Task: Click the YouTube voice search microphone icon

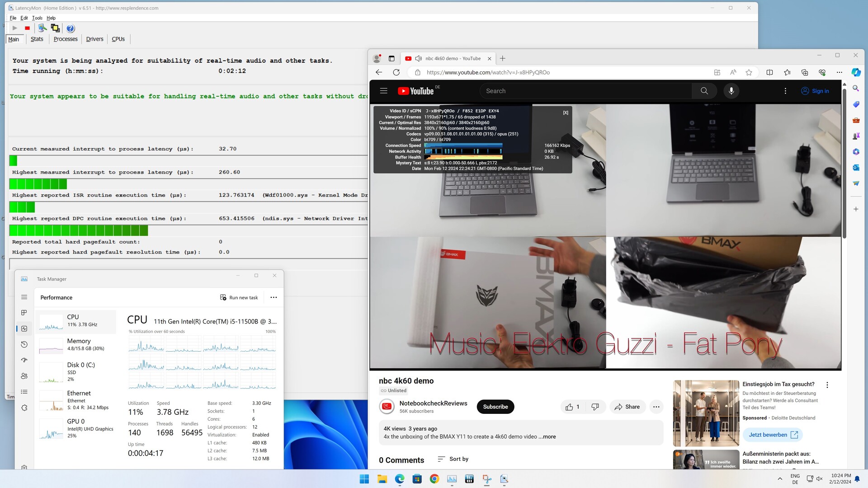Action: pyautogui.click(x=731, y=91)
